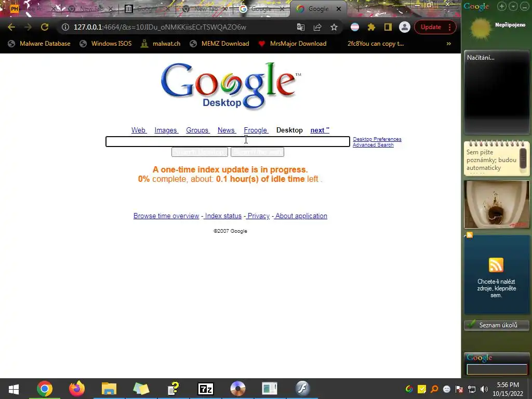Open the Malware Database bookmark
Viewport: 532px width, 399px height.
pyautogui.click(x=39, y=44)
